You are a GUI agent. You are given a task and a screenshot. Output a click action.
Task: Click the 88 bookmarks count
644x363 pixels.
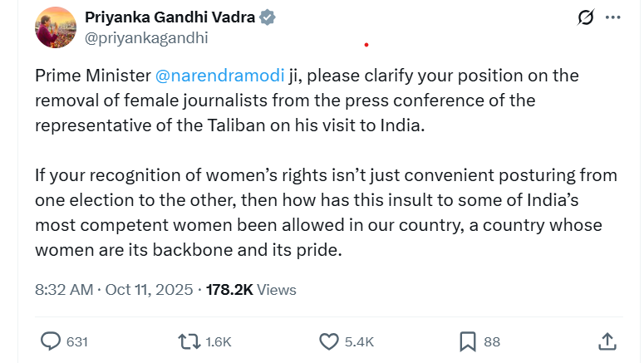(492, 341)
